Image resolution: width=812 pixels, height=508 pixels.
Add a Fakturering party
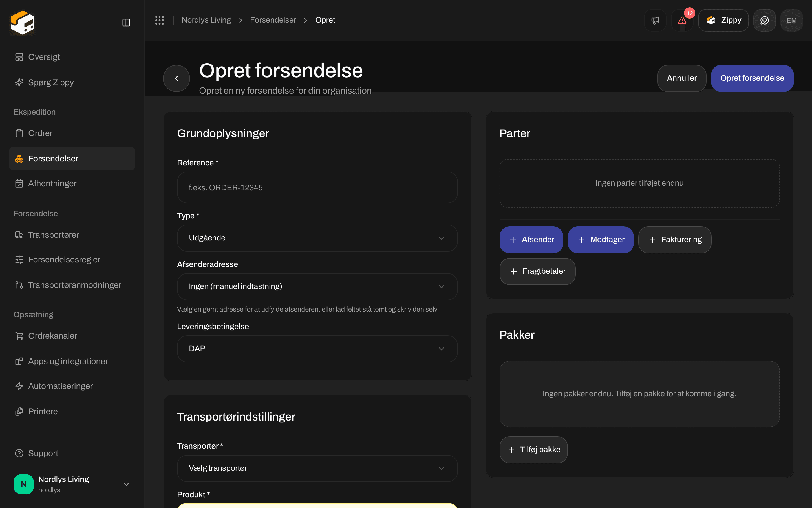click(x=675, y=240)
